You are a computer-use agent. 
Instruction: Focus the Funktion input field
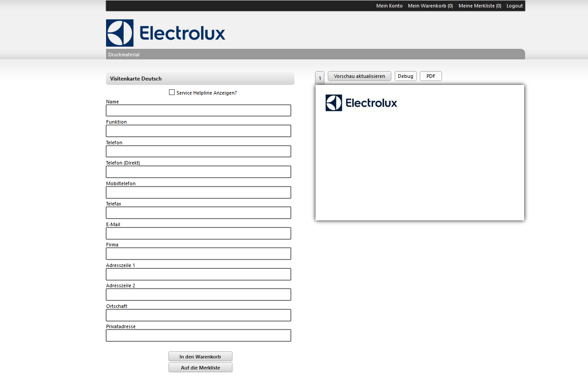pyautogui.click(x=198, y=131)
